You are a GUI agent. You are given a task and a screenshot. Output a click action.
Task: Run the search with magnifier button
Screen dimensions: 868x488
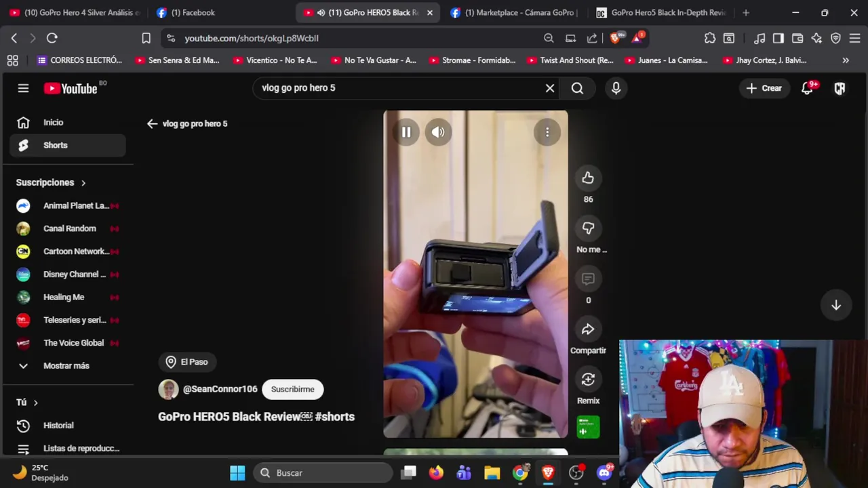(x=577, y=88)
